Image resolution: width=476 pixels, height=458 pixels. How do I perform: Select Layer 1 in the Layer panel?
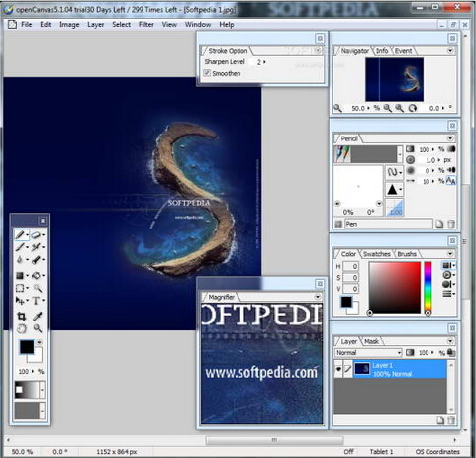pos(400,369)
